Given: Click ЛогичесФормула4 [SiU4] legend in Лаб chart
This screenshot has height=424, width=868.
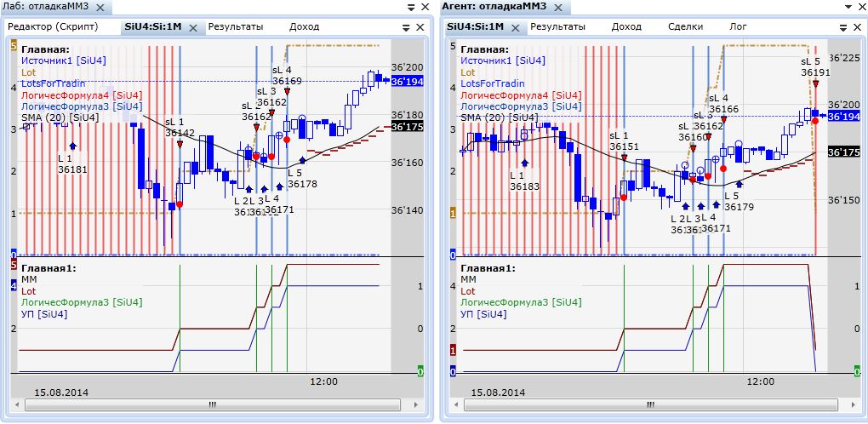Looking at the screenshot, I should (x=82, y=95).
